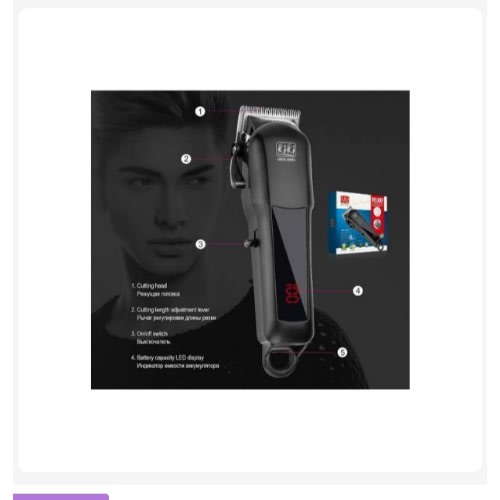Click the black glossy display panel
The height and width of the screenshot is (500, 500).
tap(290, 263)
